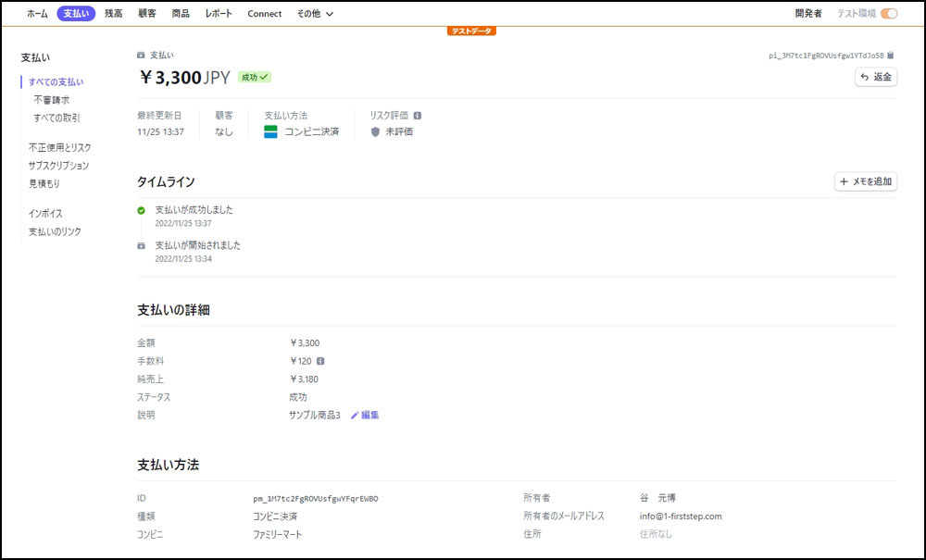The height and width of the screenshot is (560, 926).
Task: Open the 開発者 link
Action: [807, 14]
